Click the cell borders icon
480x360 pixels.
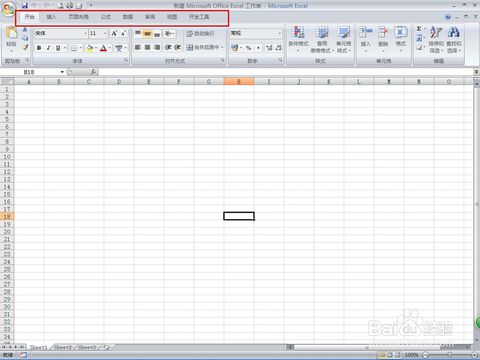(74, 48)
